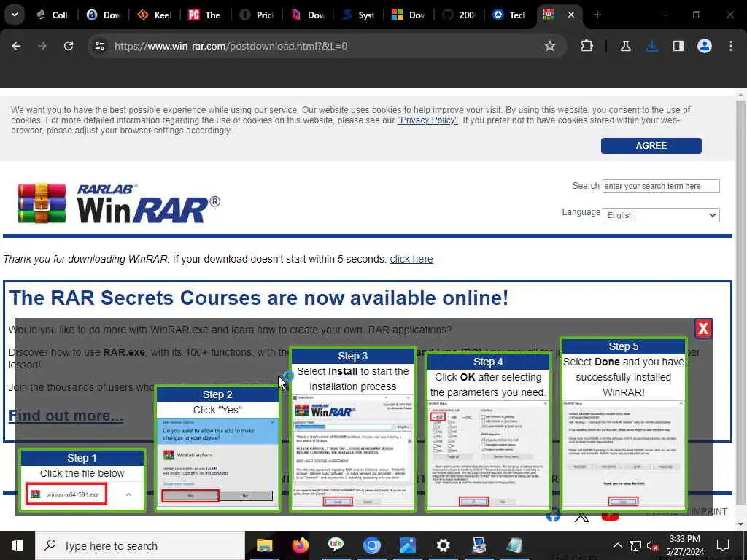Open File Explorer from the taskbar

coord(264,545)
